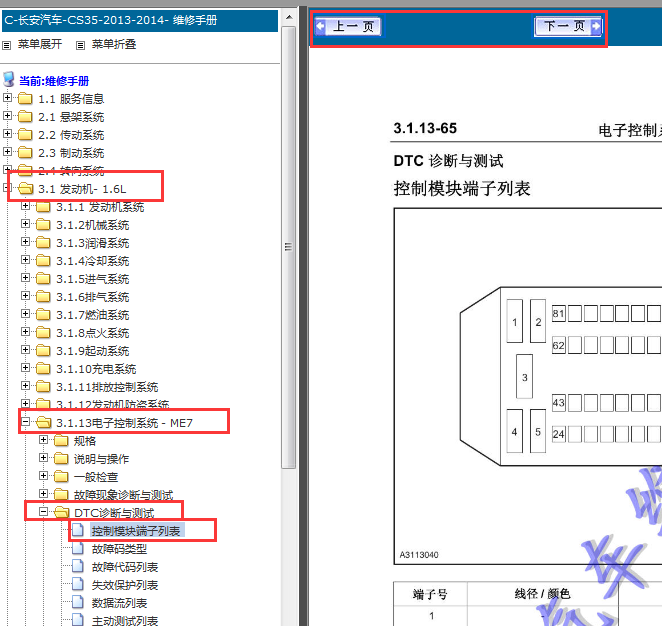The height and width of the screenshot is (626, 662).
Task: Click folder icon of 3.1.5进气系统
Action: point(43,278)
